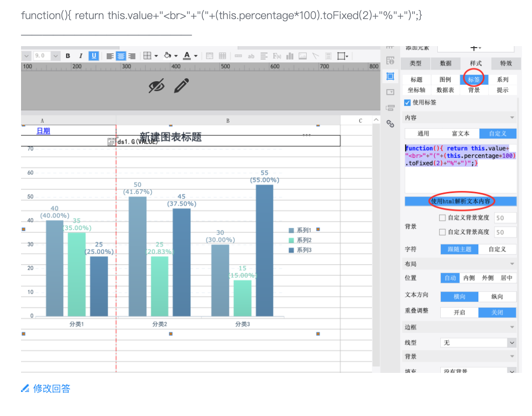The image size is (532, 416).
Task: Select the 图例 sub-tab
Action: tap(445, 80)
